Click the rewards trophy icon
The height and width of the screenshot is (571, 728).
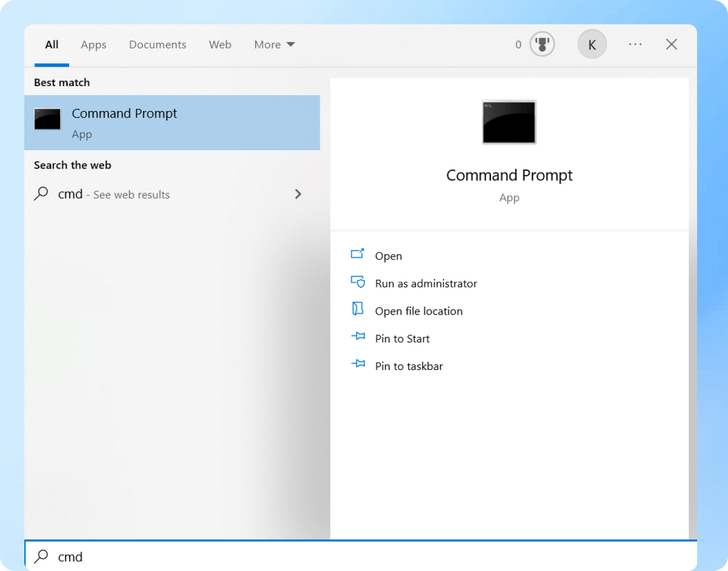pos(542,44)
